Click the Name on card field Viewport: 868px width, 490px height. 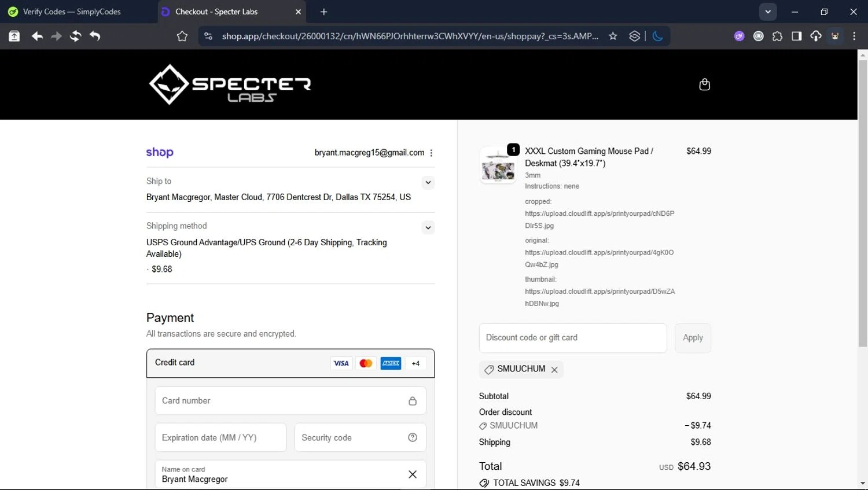point(290,474)
